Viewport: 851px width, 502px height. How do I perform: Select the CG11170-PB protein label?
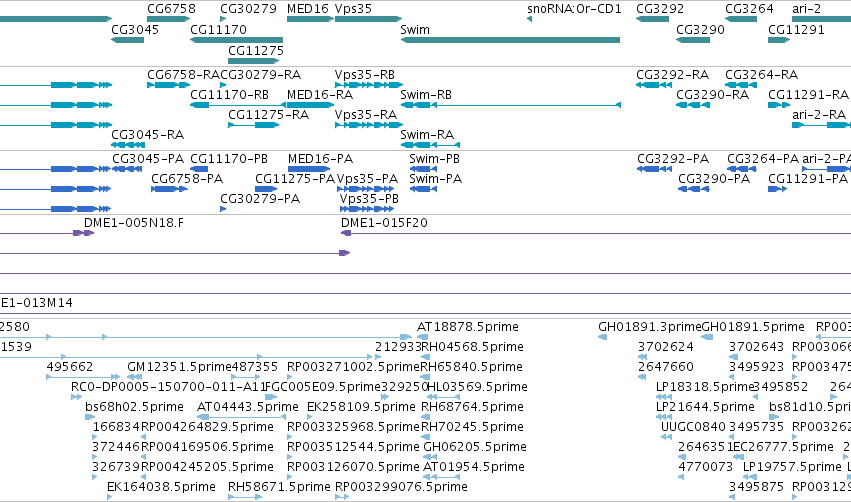point(229,158)
